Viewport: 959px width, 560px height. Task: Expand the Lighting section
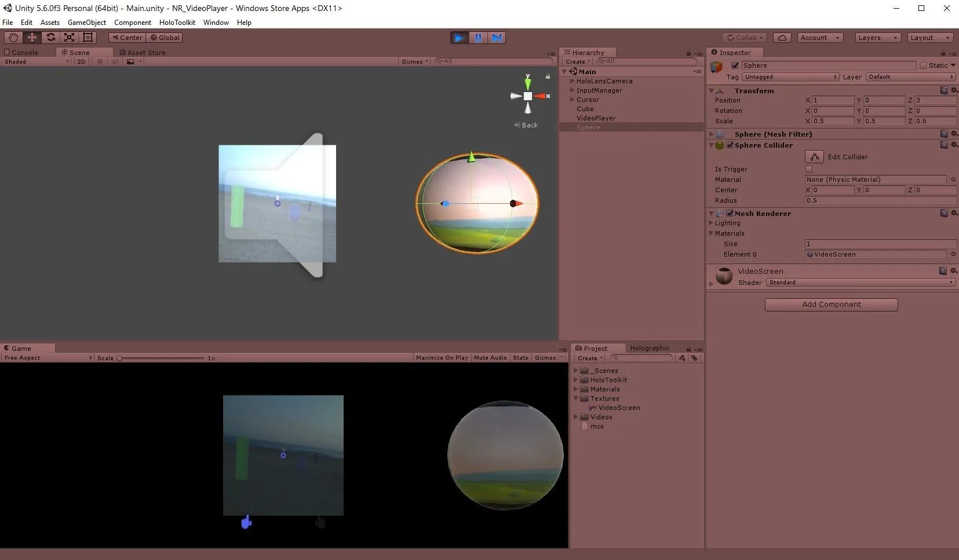coord(711,223)
